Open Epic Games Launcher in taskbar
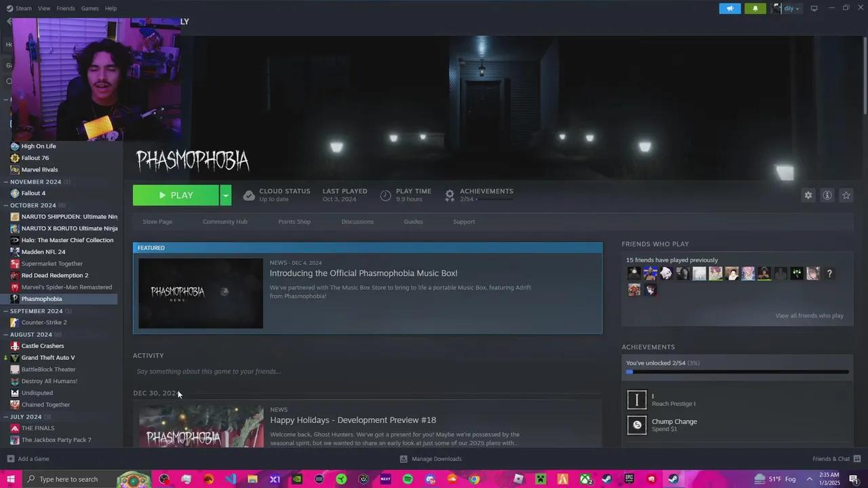Viewport: 868px width, 488px height. tap(629, 479)
